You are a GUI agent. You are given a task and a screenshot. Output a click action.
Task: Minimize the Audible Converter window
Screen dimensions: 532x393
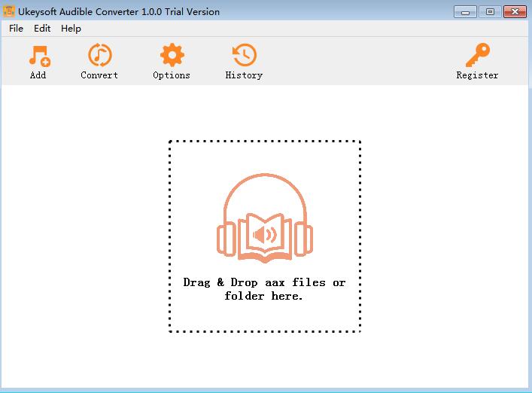click(465, 12)
